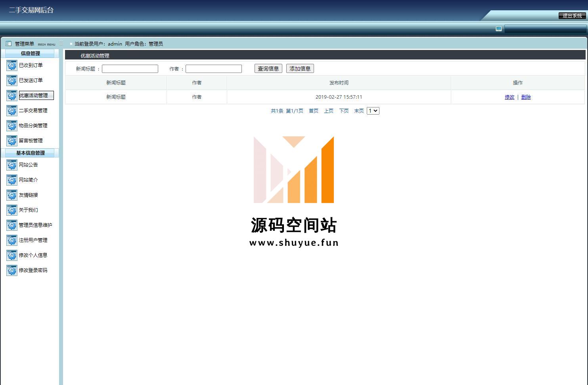Click the gear icon beside 物品分类管理
The width and height of the screenshot is (588, 385).
pos(12,126)
